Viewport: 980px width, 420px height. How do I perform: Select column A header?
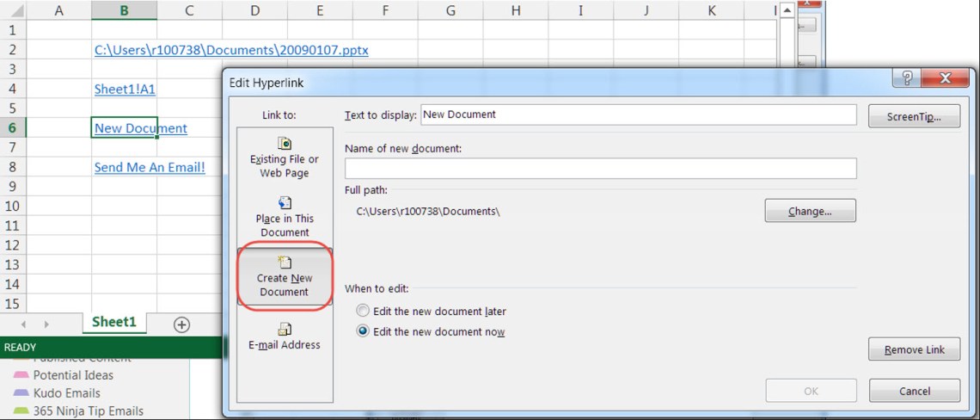click(x=58, y=10)
